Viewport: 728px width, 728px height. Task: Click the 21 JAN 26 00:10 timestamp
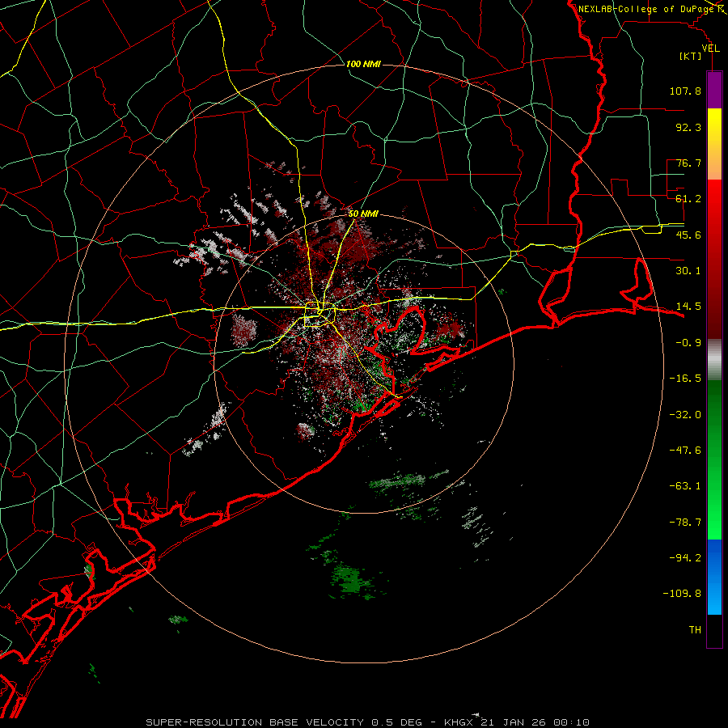535,722
